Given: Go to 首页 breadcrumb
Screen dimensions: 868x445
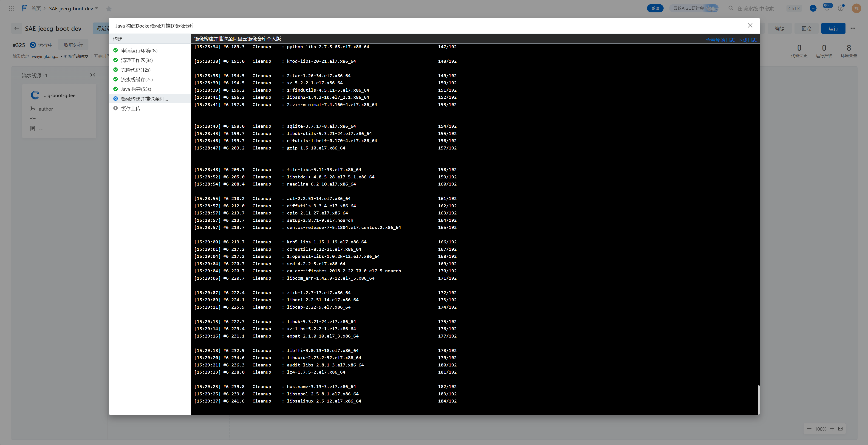Looking at the screenshot, I should click(36, 8).
